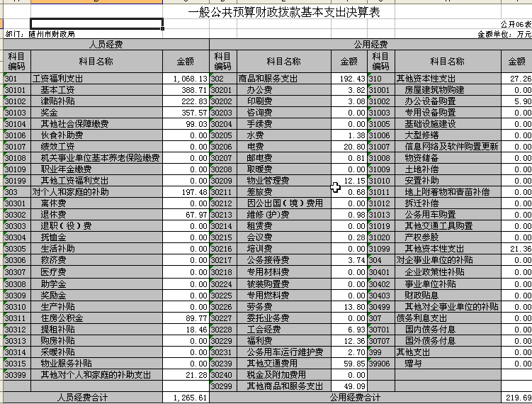Select the 其他交通费用 amount 59.85
The height and width of the screenshot is (404, 532).
click(350, 364)
